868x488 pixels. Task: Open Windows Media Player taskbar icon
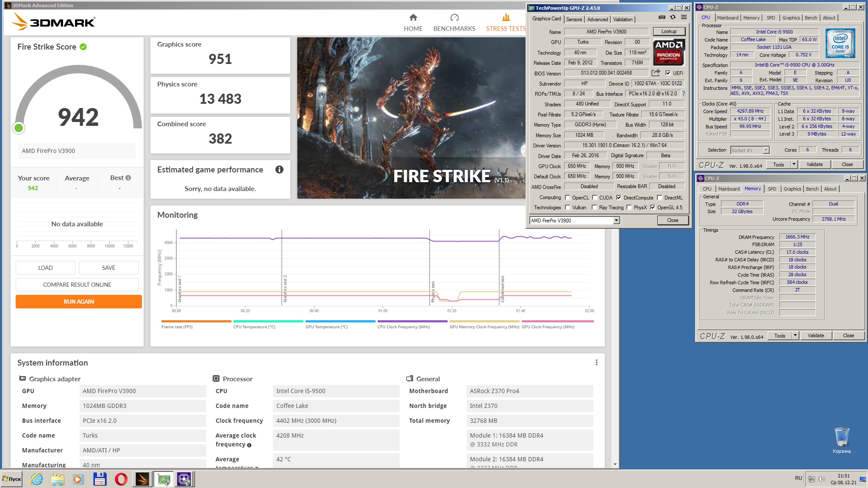[78, 479]
